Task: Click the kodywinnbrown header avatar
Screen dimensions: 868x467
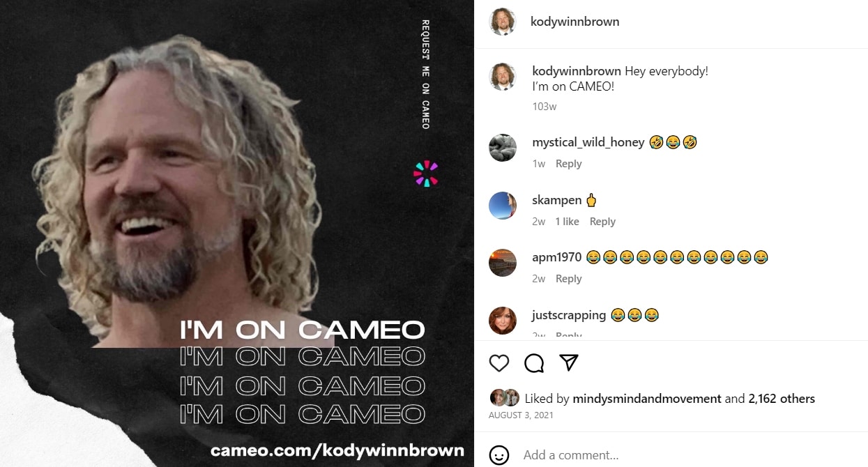Action: pos(503,22)
